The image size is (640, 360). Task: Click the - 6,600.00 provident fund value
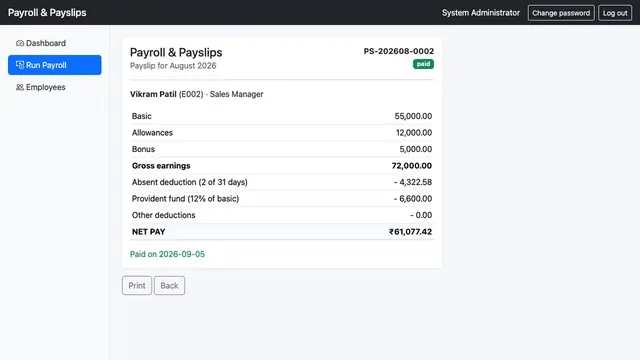pos(413,199)
